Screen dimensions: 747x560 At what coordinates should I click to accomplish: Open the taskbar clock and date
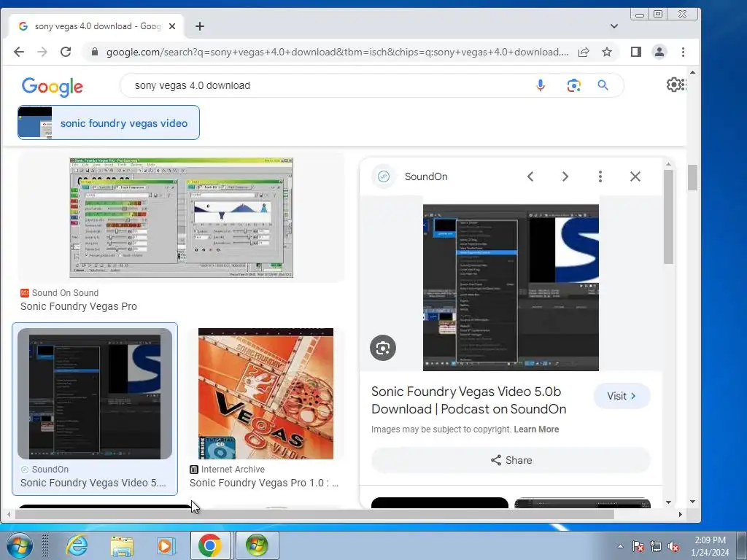point(710,546)
